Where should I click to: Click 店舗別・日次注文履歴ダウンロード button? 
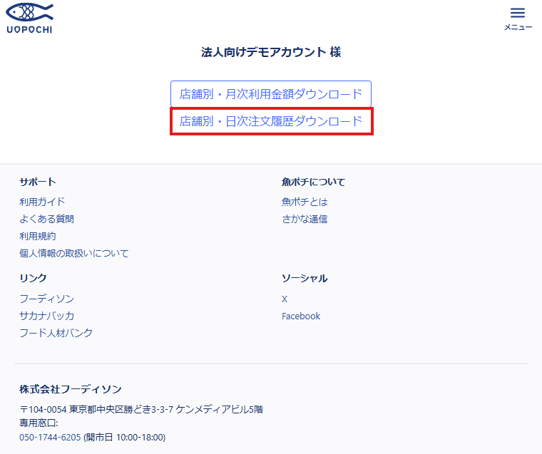[x=271, y=121]
